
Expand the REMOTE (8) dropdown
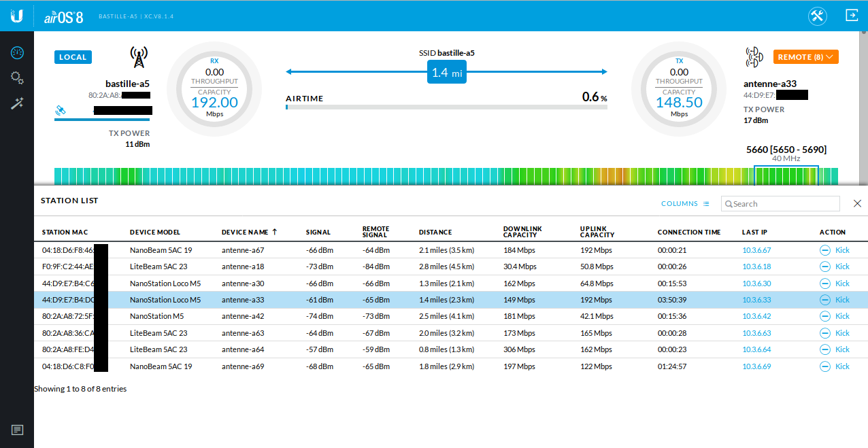coord(805,57)
